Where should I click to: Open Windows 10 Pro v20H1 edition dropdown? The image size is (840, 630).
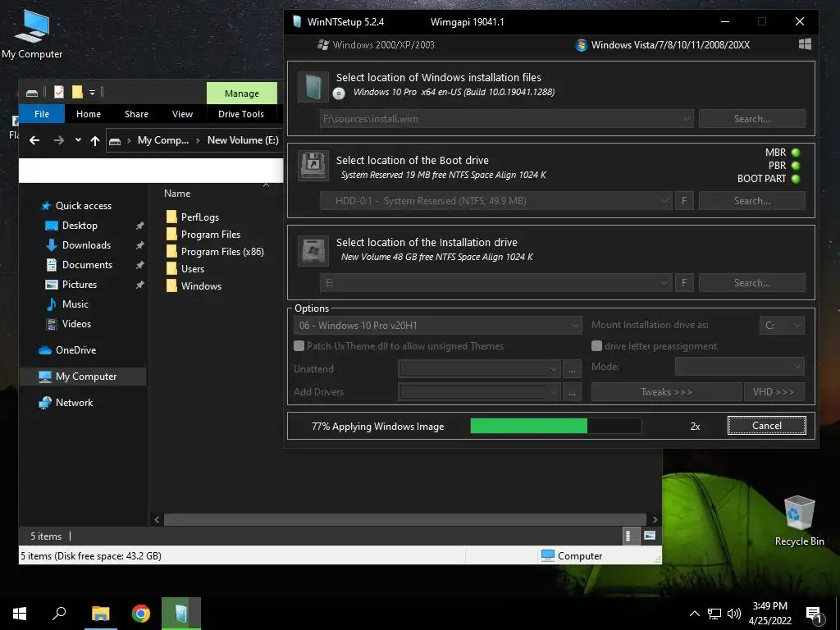pyautogui.click(x=437, y=325)
